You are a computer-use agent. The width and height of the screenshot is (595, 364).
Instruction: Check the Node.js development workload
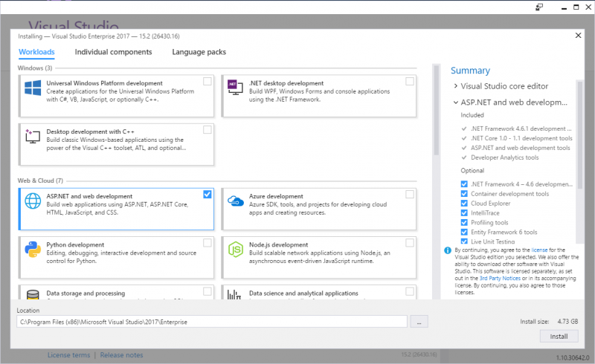click(x=410, y=243)
